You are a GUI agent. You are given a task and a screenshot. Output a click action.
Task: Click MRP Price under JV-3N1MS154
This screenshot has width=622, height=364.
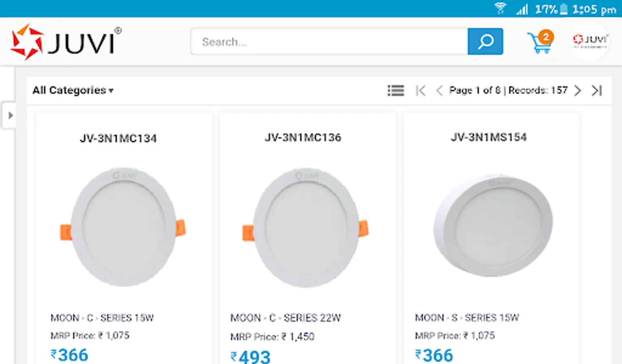click(x=455, y=335)
